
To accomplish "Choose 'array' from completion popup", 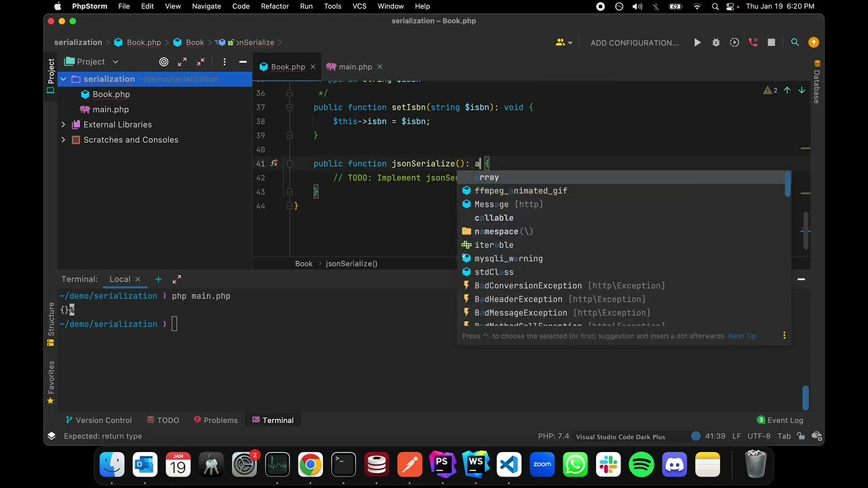I will [623, 178].
